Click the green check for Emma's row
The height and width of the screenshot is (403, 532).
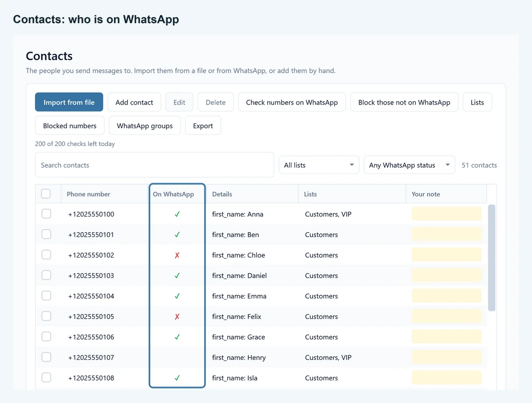(177, 296)
